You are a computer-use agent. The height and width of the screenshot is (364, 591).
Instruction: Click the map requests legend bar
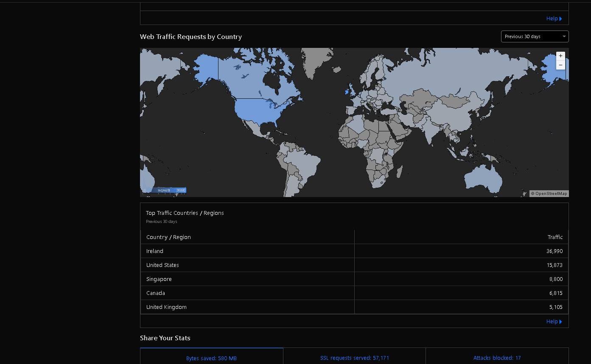point(165,190)
